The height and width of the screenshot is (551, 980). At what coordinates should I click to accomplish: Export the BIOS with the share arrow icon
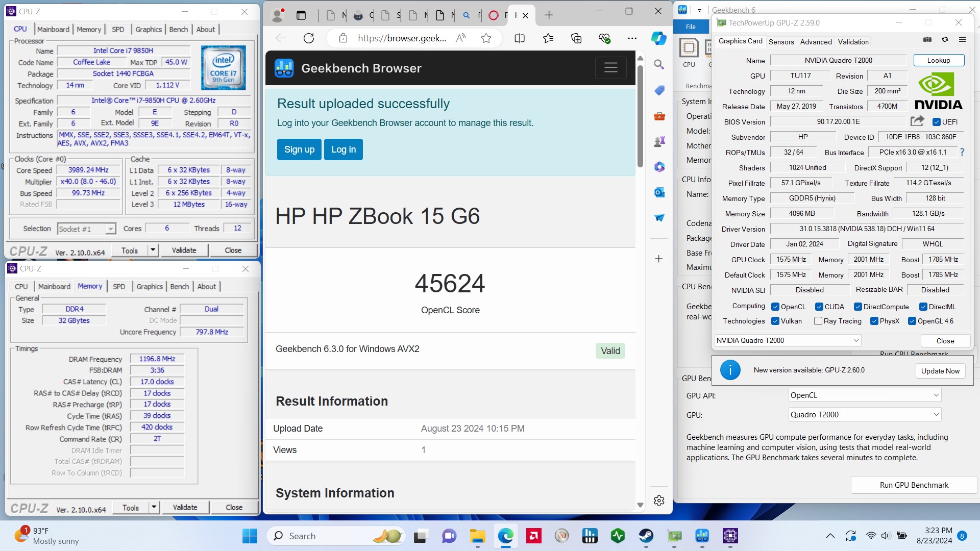pyautogui.click(x=917, y=121)
